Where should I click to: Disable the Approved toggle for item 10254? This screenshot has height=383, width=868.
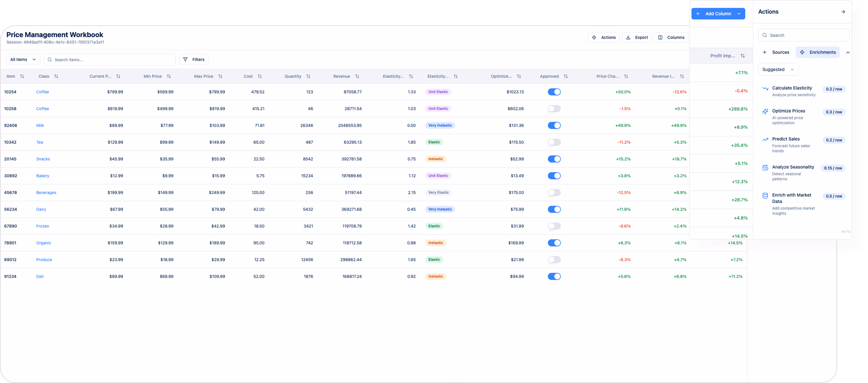click(554, 91)
